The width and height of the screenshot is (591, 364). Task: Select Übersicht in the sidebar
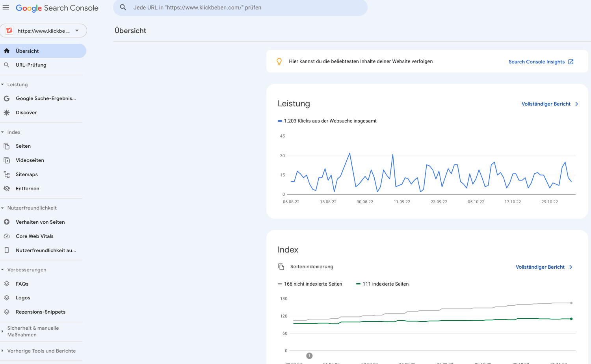[x=43, y=51]
